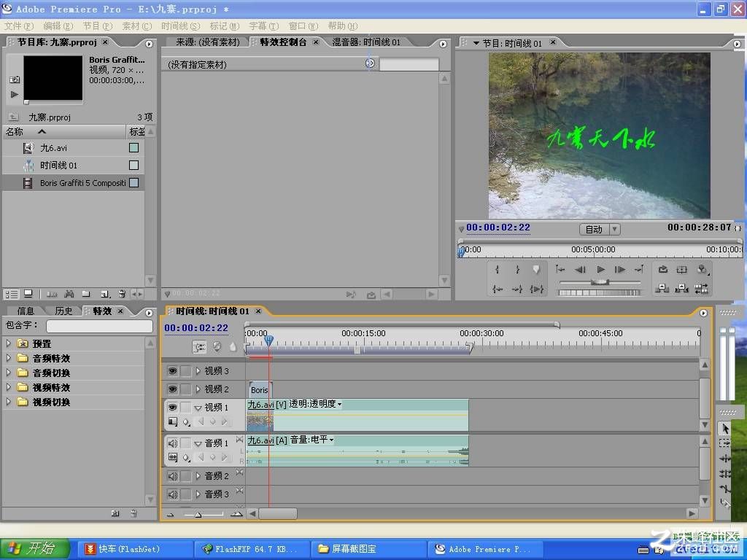747x560 pixels.
Task: Tick the label checkbox for 时间线 01
Action: 134,166
